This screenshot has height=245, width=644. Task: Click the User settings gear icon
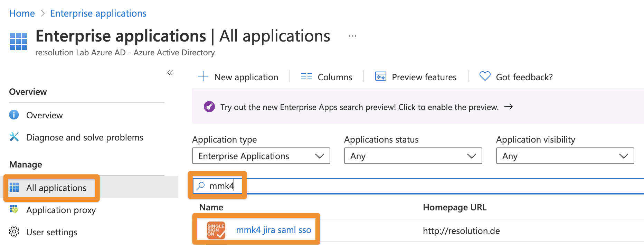pos(14,232)
